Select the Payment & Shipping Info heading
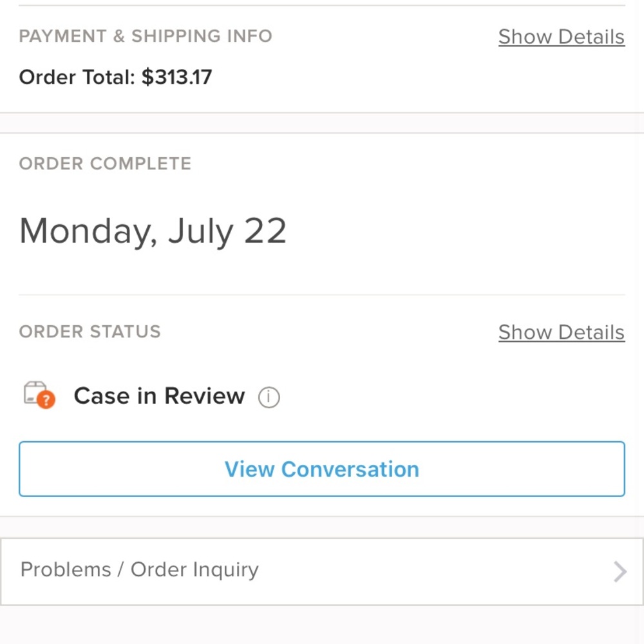644x644 pixels. (x=146, y=36)
